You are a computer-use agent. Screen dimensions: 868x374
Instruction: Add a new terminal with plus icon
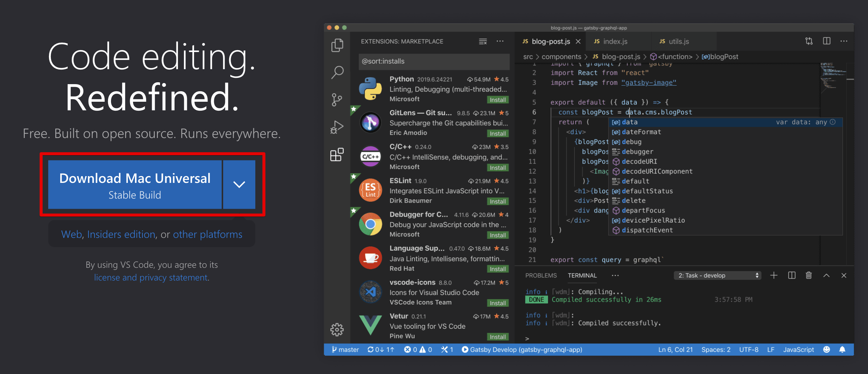(x=774, y=275)
